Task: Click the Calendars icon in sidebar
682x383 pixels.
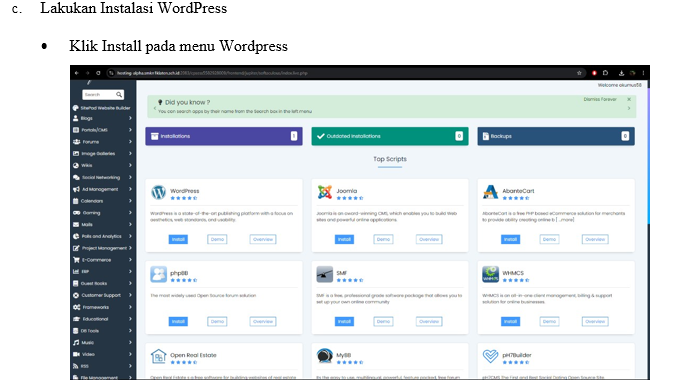Action: tap(76, 201)
